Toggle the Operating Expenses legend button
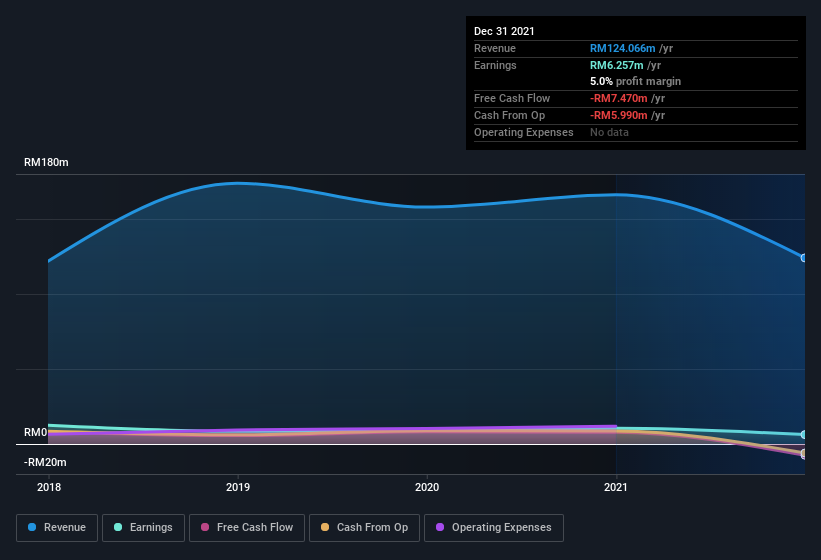Screen dimensions: 821x560 [494, 528]
